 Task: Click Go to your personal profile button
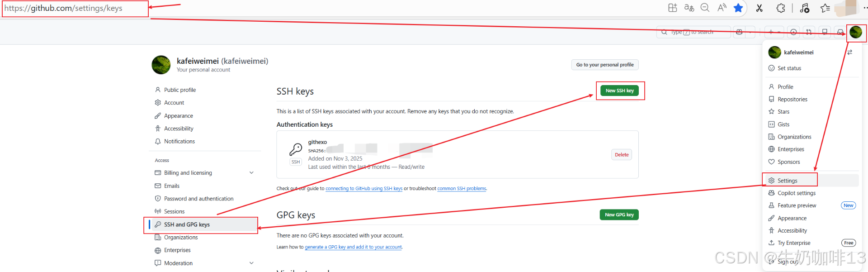coord(605,65)
